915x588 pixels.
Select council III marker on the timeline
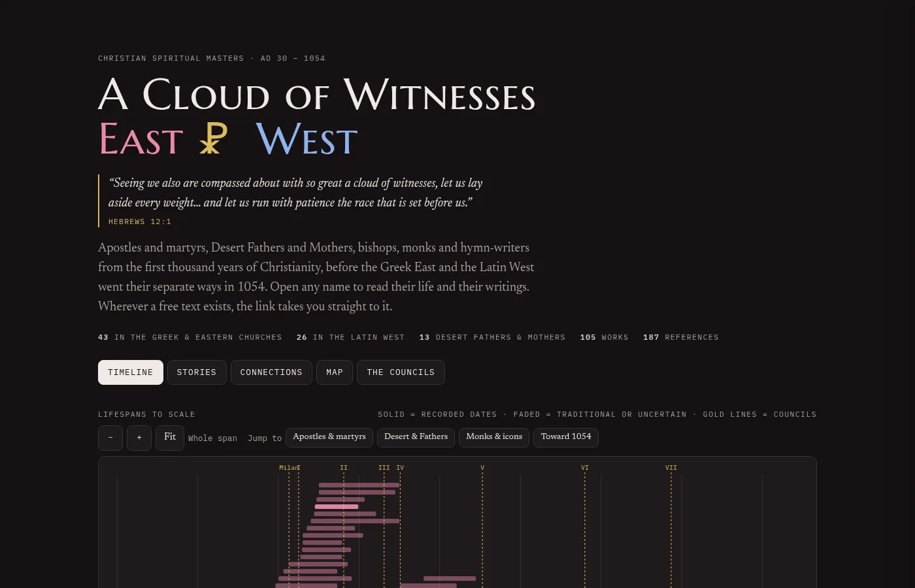384,468
